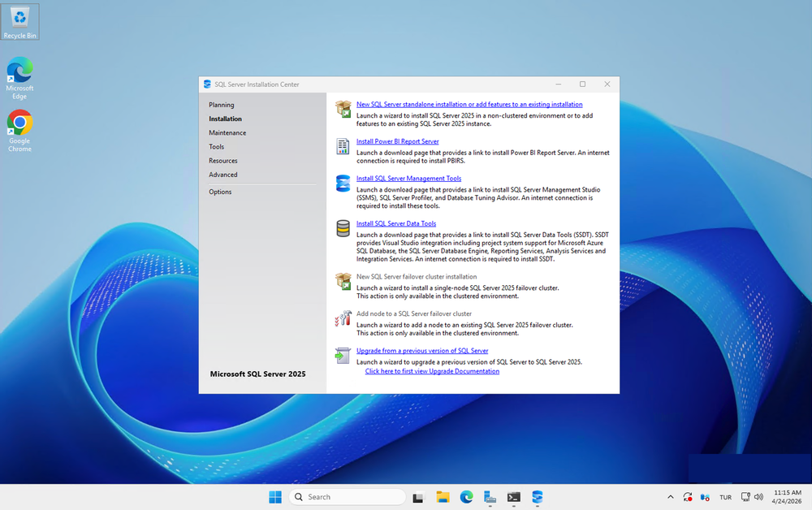Open the Options page in the sidebar

coord(220,192)
